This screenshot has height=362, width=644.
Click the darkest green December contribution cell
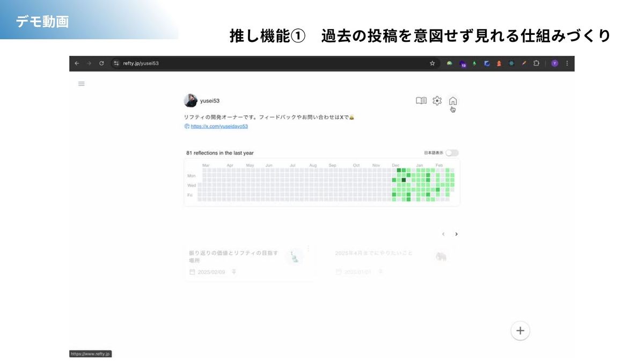404,180
